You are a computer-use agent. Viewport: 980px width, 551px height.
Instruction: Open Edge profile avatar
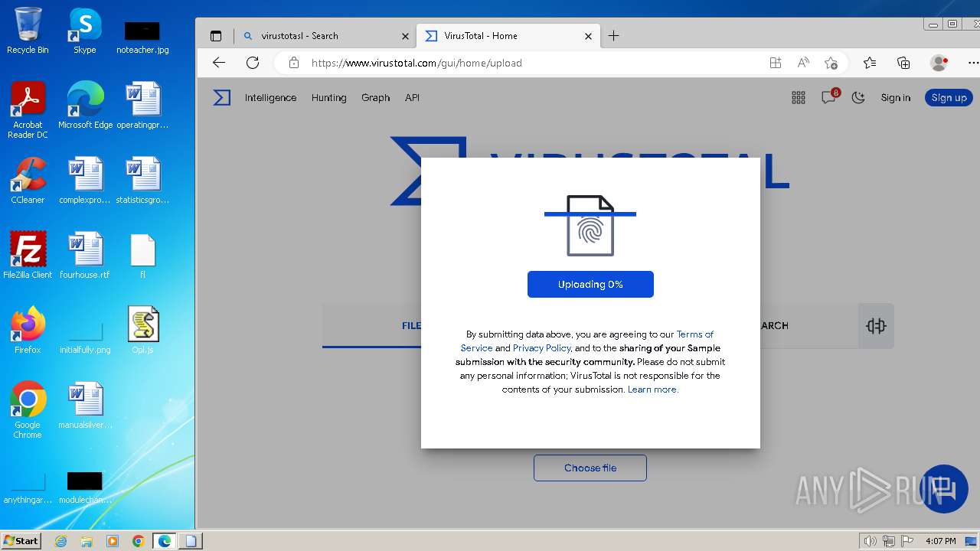tap(939, 63)
